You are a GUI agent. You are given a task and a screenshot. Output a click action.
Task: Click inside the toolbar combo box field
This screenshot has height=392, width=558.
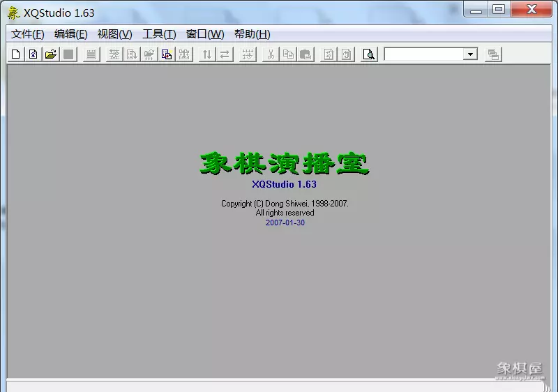423,54
